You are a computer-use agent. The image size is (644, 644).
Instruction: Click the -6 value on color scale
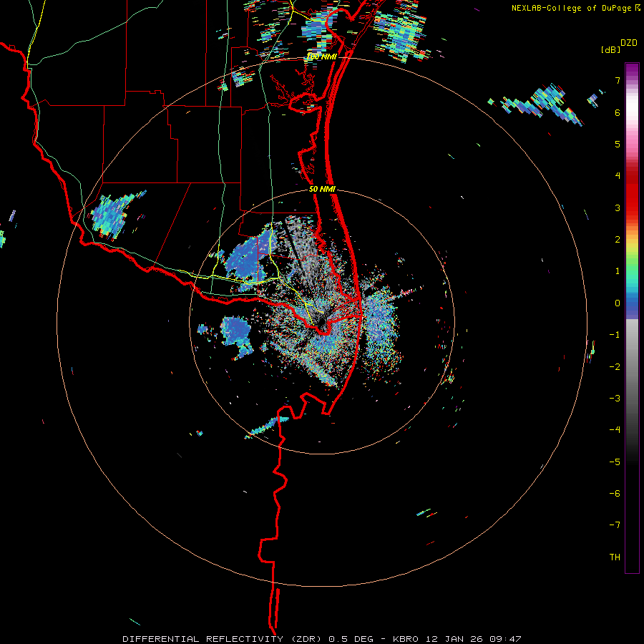615,494
